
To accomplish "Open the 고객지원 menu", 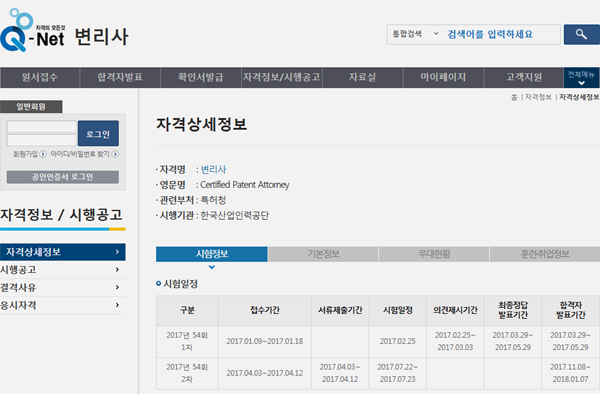I will click(524, 77).
